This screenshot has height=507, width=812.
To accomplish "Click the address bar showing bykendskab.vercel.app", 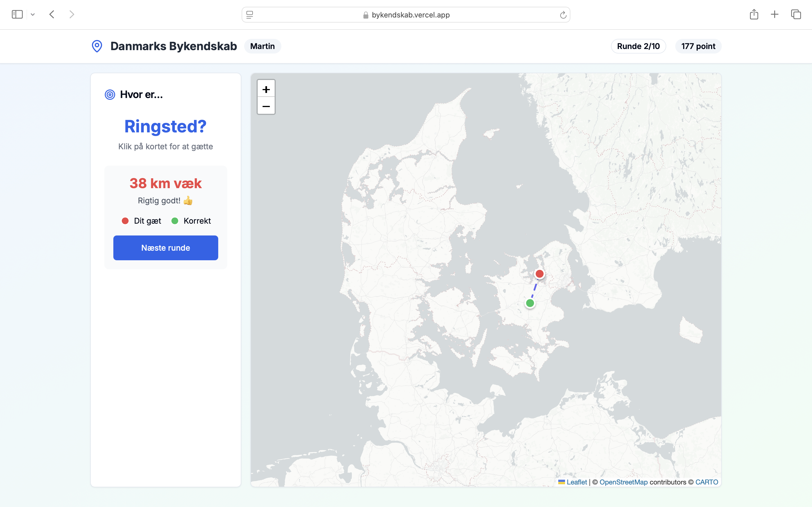I will (x=406, y=14).
